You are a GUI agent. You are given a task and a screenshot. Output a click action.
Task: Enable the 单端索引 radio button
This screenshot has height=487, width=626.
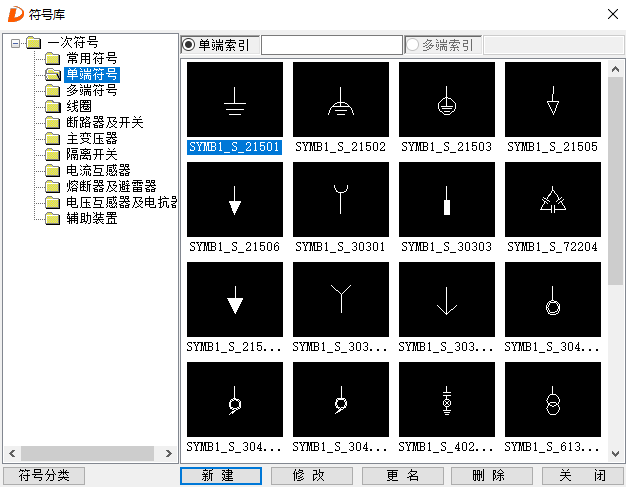tap(188, 45)
